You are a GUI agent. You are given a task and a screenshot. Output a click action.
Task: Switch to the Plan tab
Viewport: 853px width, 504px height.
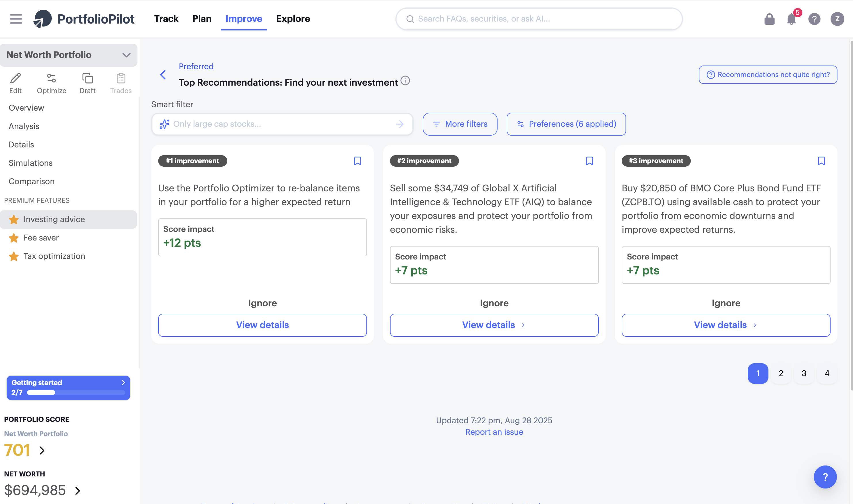[x=202, y=19]
